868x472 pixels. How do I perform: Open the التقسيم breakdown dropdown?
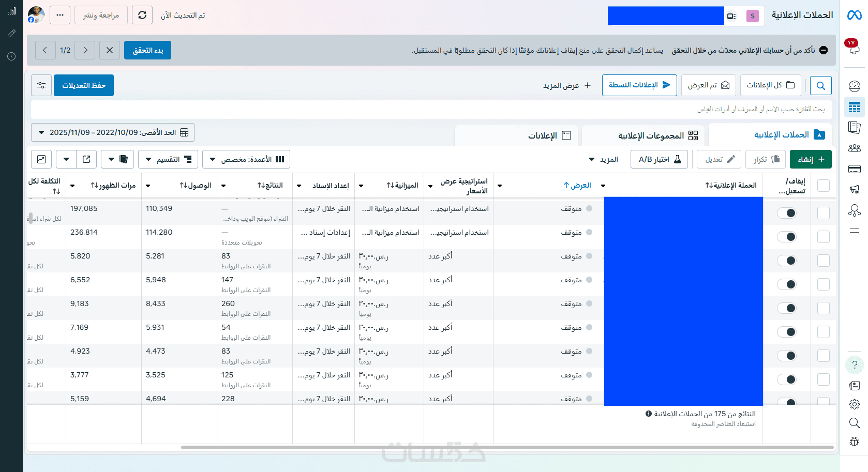[168, 159]
